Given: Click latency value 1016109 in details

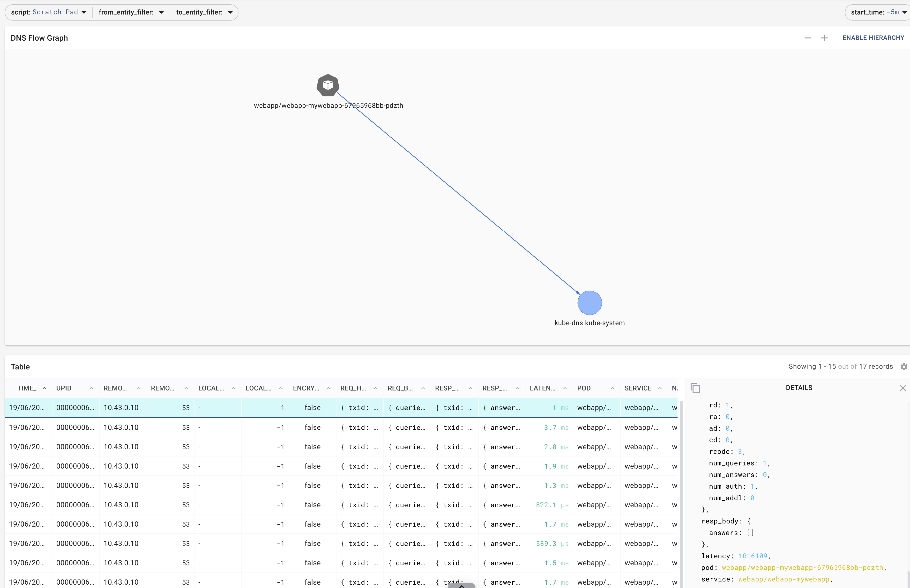Looking at the screenshot, I should click(753, 556).
